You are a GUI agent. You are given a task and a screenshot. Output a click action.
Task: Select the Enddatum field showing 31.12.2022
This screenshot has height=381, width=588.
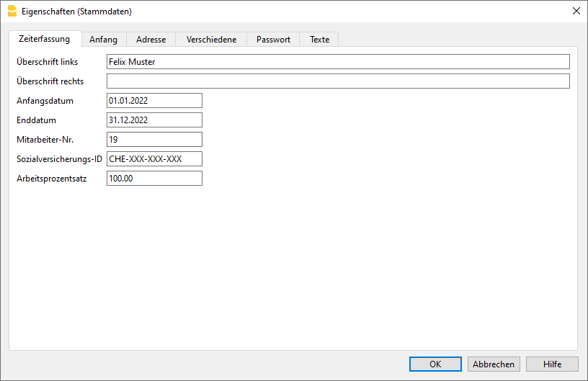pyautogui.click(x=153, y=120)
